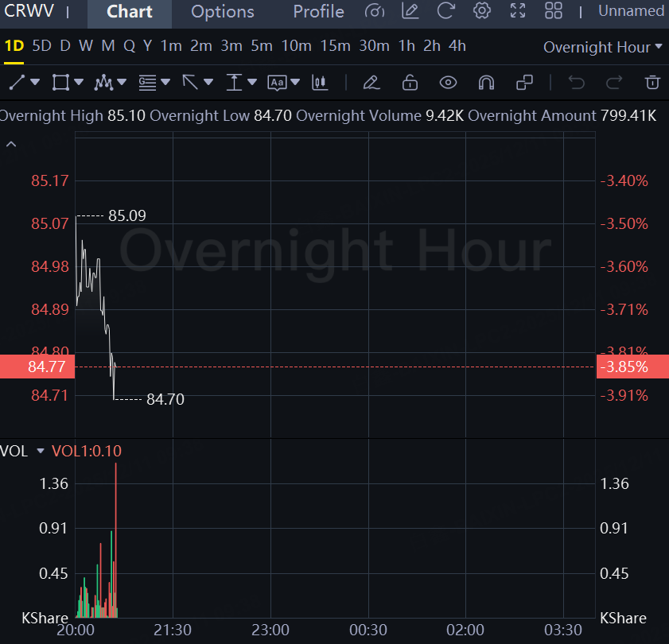Switch to the 15m interval
The width and height of the screenshot is (669, 644).
335,46
